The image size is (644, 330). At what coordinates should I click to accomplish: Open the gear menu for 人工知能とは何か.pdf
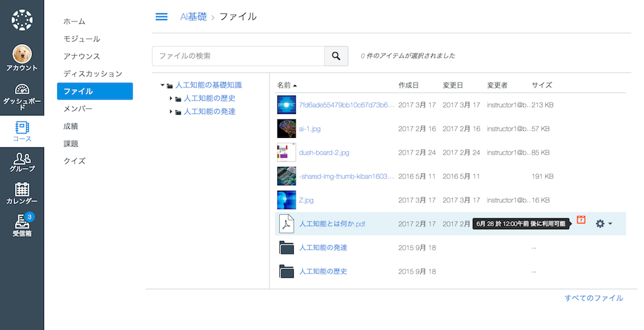click(x=604, y=224)
